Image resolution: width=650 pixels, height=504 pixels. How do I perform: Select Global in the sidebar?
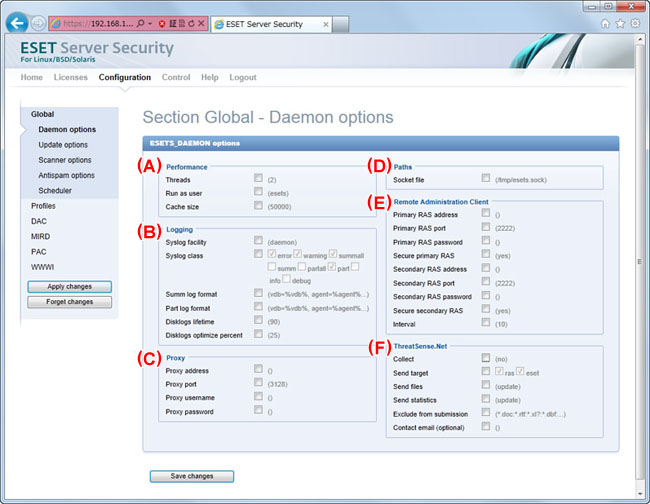coord(43,114)
